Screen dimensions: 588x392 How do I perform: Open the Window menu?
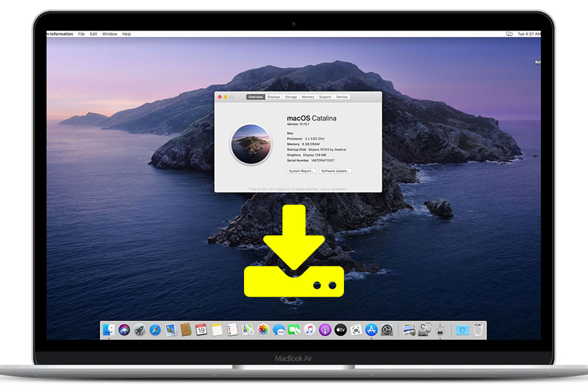point(110,34)
